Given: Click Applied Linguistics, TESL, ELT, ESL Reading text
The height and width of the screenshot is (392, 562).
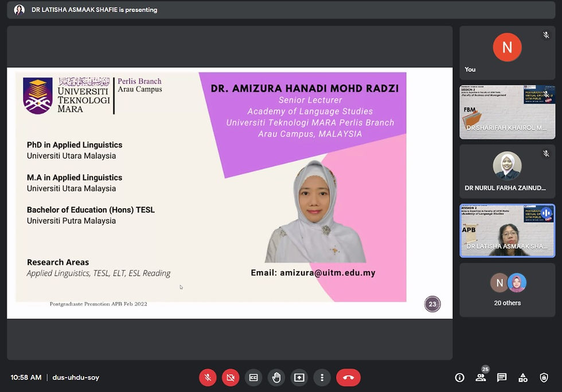Looking at the screenshot, I should (x=99, y=273).
